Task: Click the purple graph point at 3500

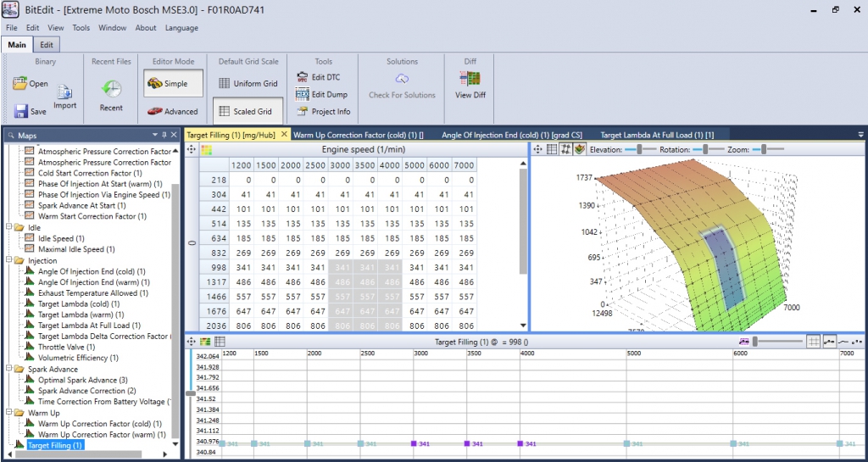Action: click(467, 443)
